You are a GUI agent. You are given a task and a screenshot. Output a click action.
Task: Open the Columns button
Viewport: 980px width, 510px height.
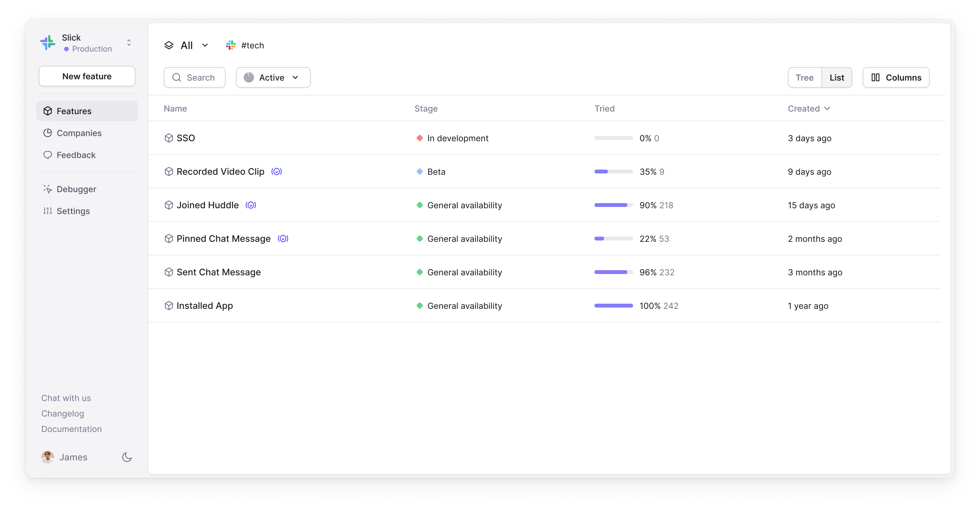click(x=896, y=78)
